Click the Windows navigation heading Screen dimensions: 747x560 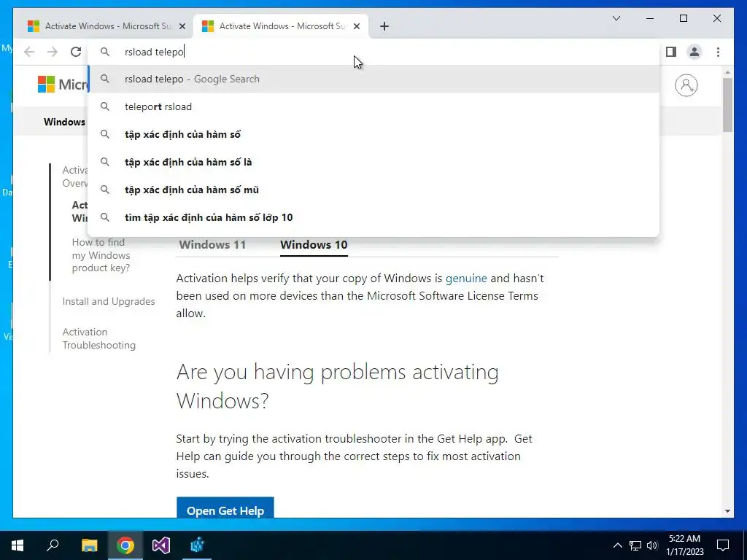[64, 122]
